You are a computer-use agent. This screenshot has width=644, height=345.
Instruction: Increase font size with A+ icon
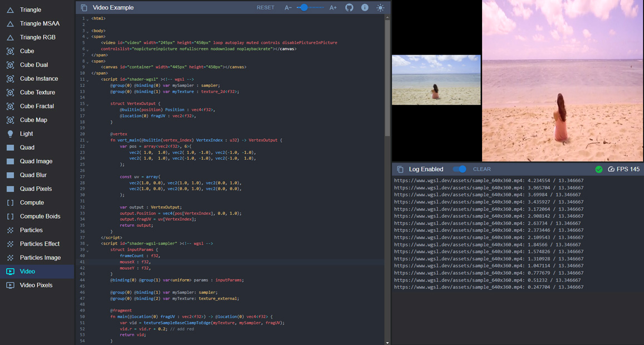coord(333,8)
